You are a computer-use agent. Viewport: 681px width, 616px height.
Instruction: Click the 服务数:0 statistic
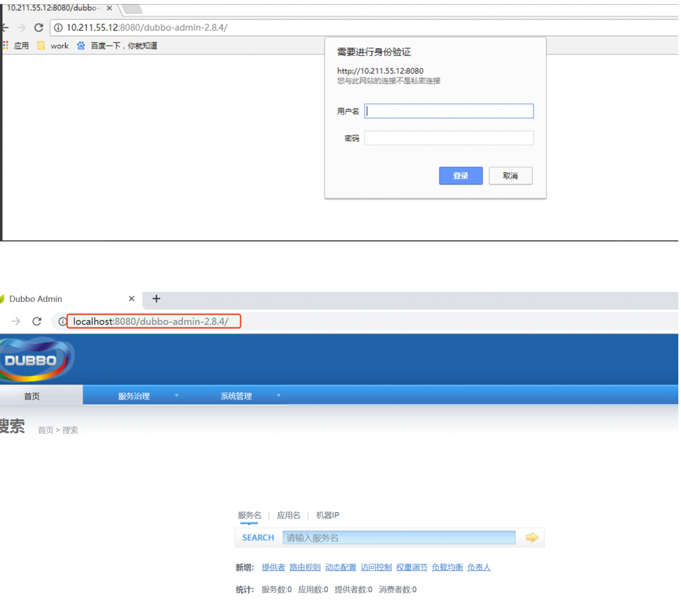277,590
